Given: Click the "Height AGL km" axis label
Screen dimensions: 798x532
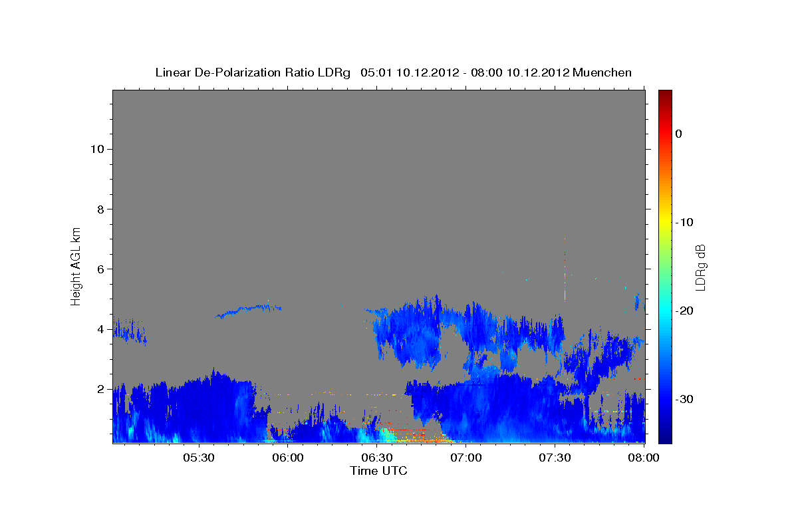Looking at the screenshot, I should 76,265.
